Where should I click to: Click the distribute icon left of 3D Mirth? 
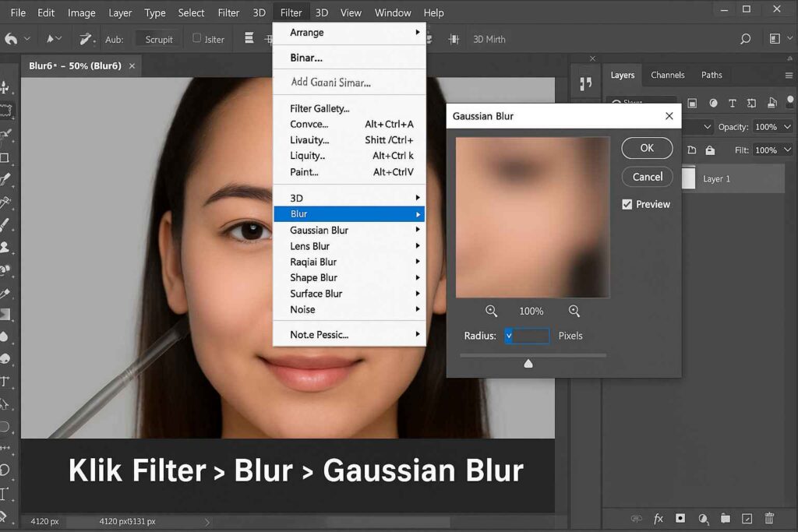(x=454, y=39)
